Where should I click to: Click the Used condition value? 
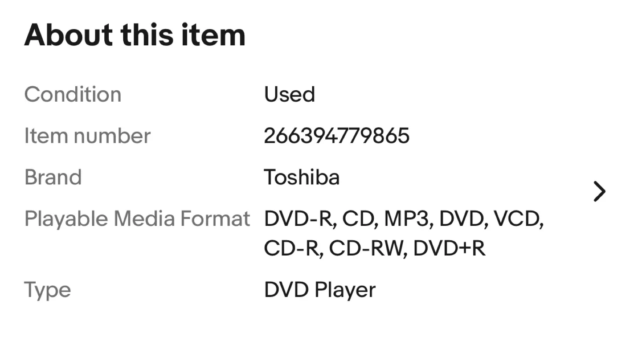[289, 94]
